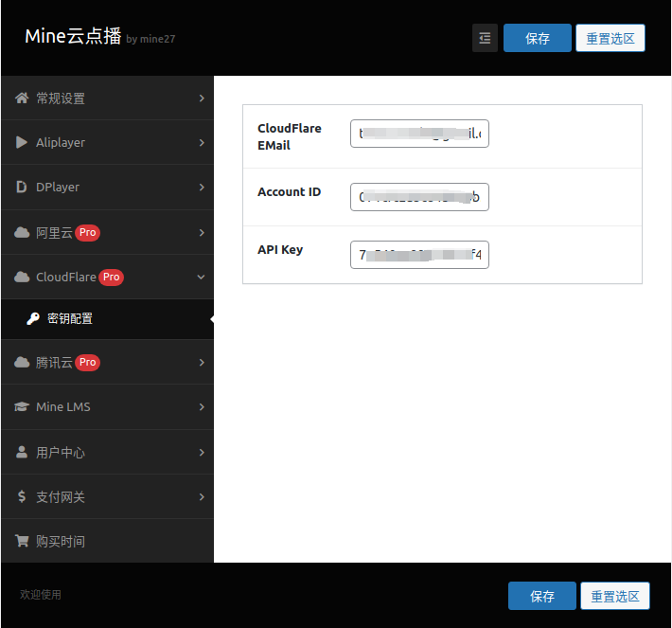Focus the CloudFlare EMail input field
Viewport: 672px width, 628px height.
pyautogui.click(x=419, y=134)
